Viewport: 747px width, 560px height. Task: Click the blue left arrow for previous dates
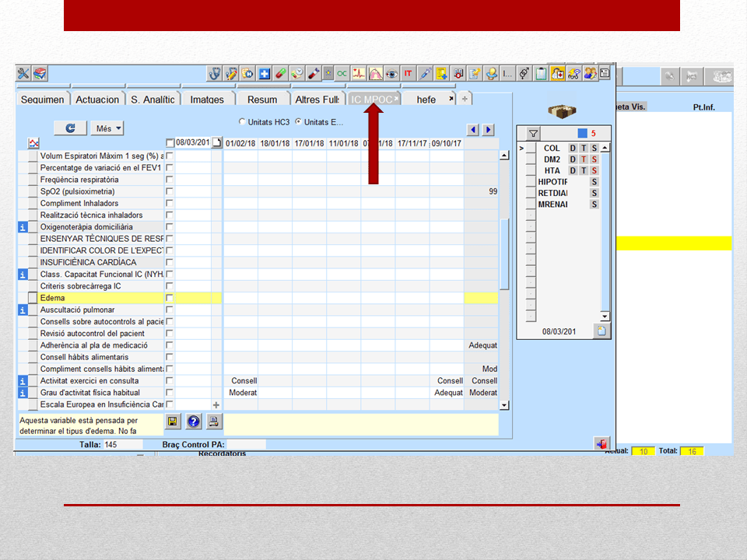pyautogui.click(x=472, y=130)
